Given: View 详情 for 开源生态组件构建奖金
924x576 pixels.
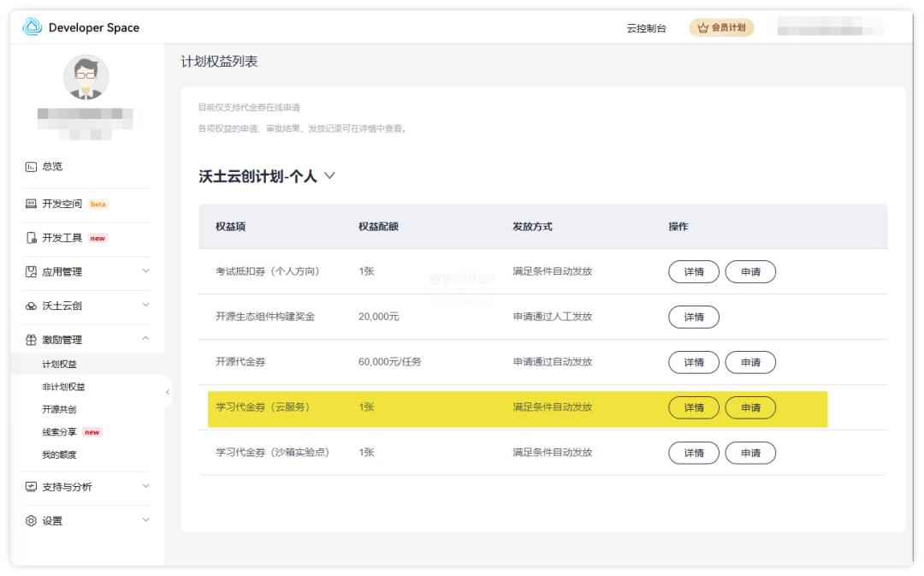Looking at the screenshot, I should 694,318.
